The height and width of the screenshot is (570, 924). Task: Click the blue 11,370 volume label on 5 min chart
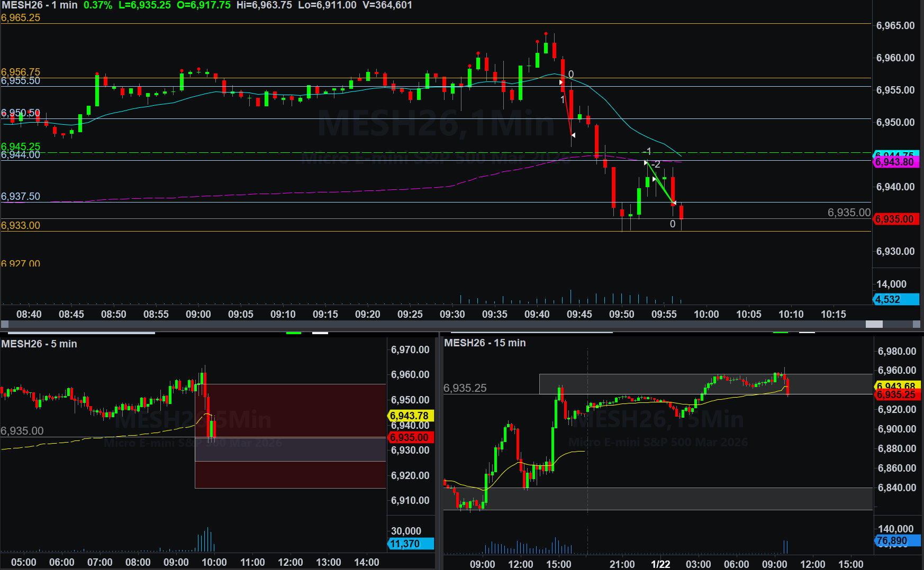pyautogui.click(x=411, y=544)
